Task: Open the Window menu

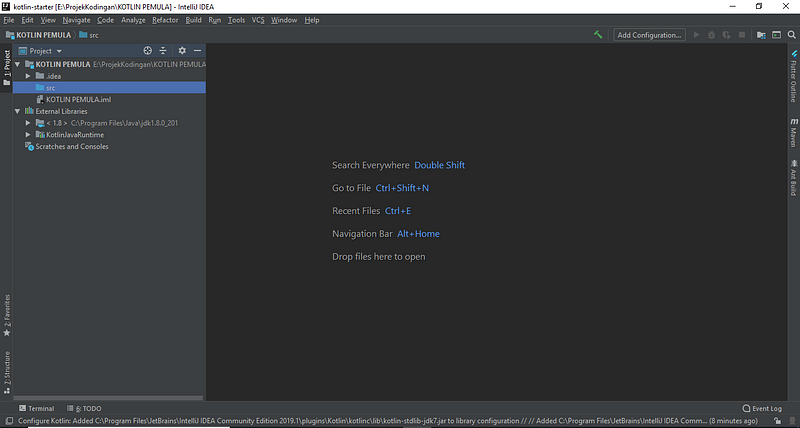Action: click(284, 20)
